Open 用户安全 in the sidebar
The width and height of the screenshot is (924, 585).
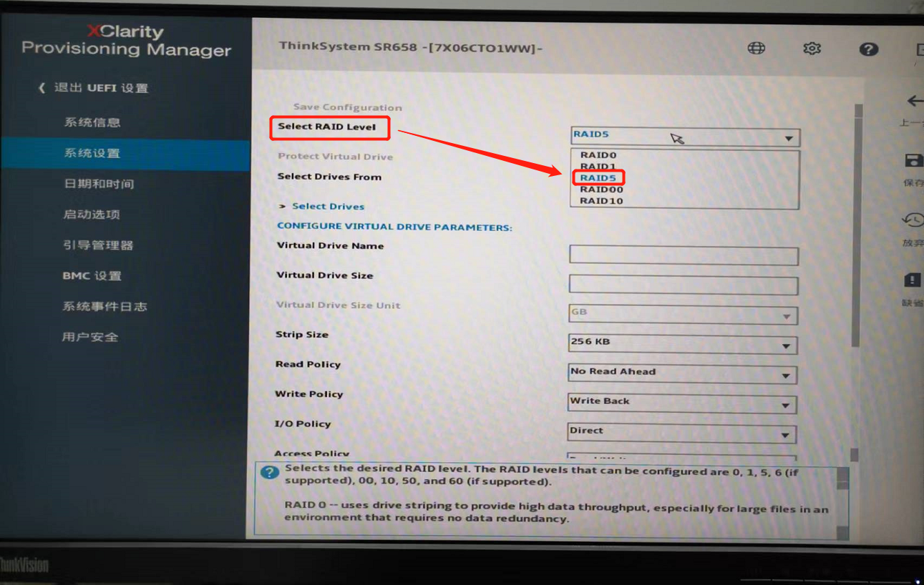click(90, 337)
